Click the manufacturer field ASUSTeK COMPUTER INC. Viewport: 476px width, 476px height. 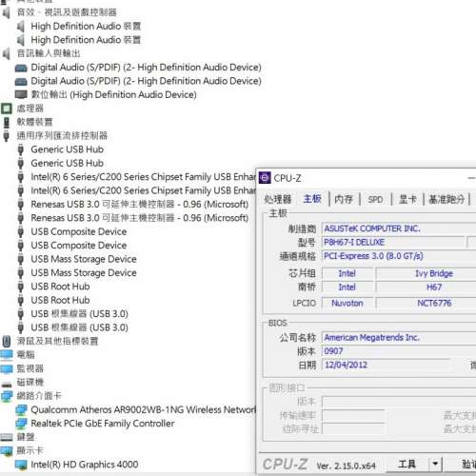399,228
